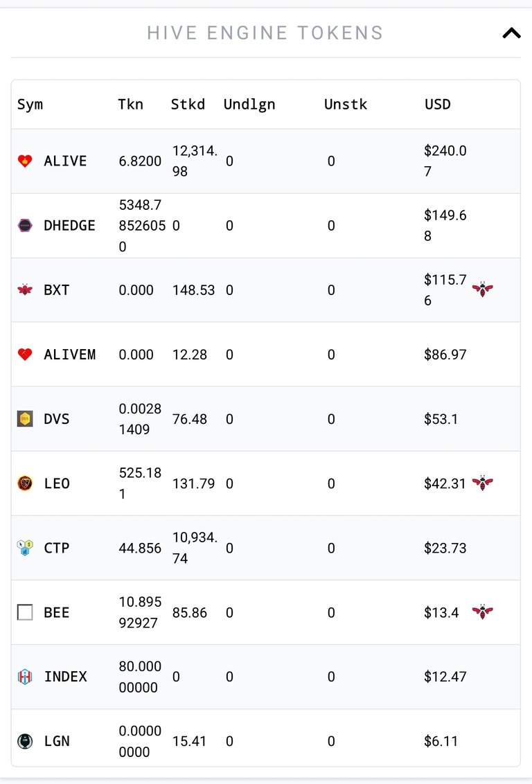
Task: Click the LGN token icon
Action: [25, 741]
